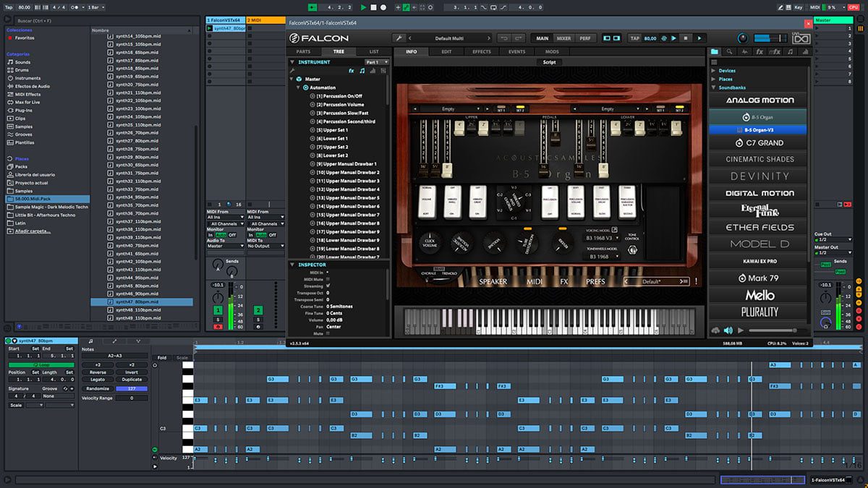Select synth47_80bpm.mid in the file list

[142, 301]
